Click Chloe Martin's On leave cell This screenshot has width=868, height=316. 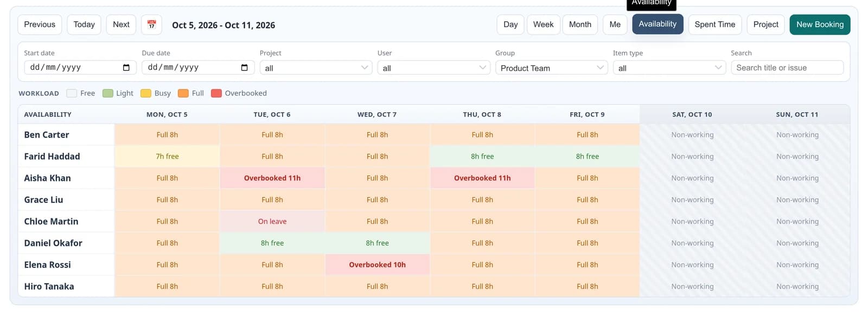tap(272, 222)
